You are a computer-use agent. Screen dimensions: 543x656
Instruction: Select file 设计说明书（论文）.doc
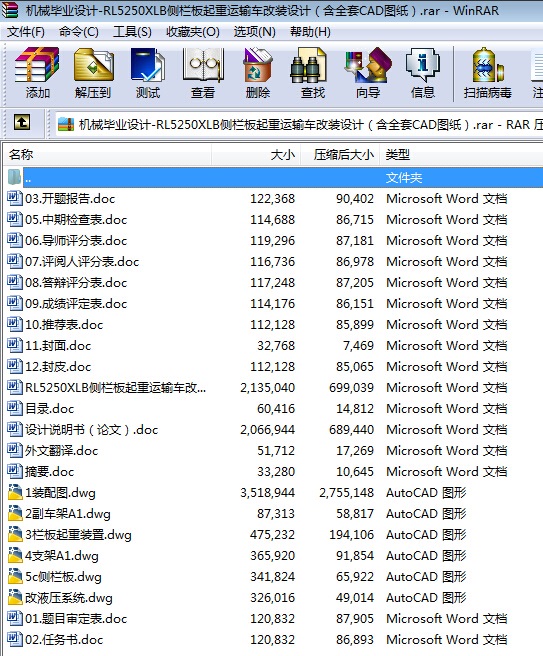pyautogui.click(x=91, y=430)
